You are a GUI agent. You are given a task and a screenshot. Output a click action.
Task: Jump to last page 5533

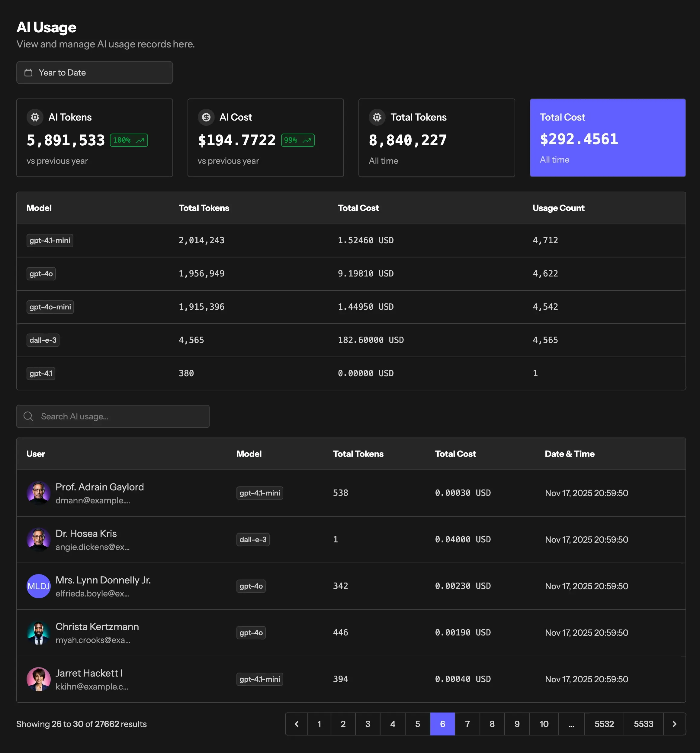(x=643, y=724)
